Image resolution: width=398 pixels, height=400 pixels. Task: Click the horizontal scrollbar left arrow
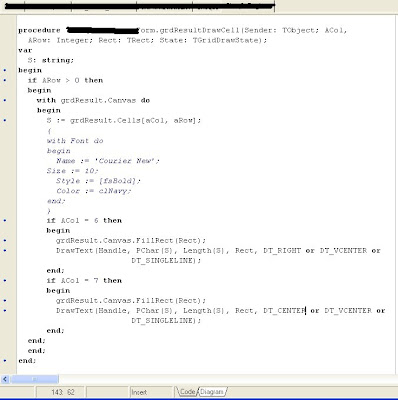[x=5, y=379]
